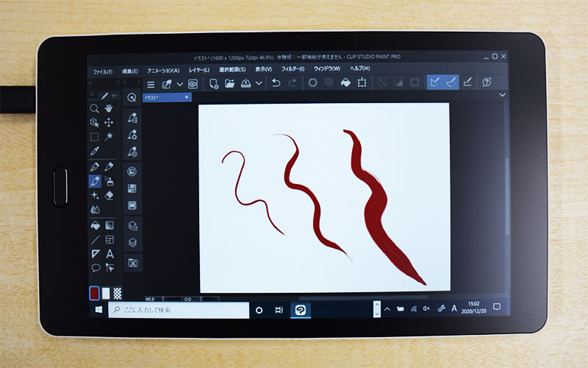Screen dimensions: 588x368
Task: Select the Blend tool
Action: pyautogui.click(x=95, y=210)
